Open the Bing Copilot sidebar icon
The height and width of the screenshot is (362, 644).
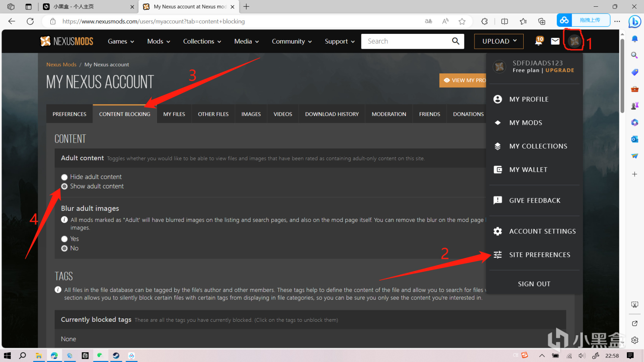tap(634, 21)
